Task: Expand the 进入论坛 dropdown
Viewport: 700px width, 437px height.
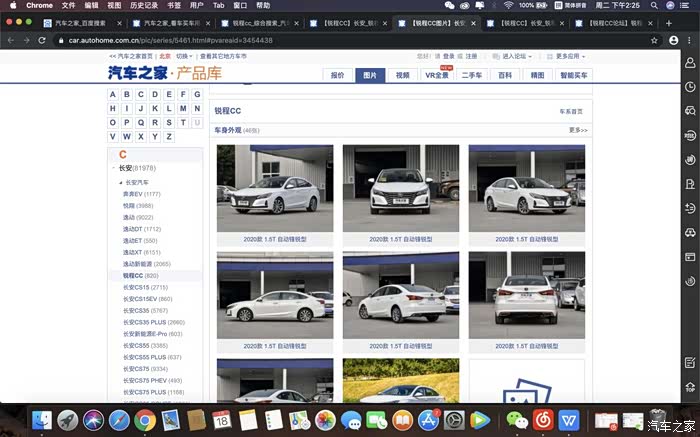Action: coord(517,57)
